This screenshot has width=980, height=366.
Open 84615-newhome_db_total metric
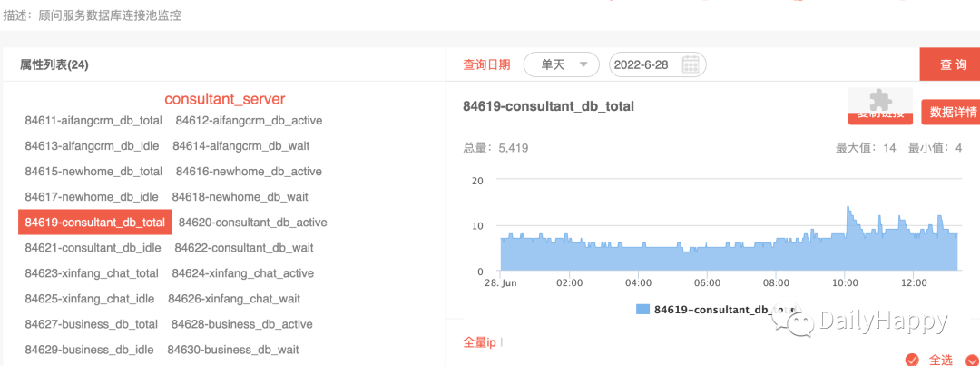coord(93,172)
